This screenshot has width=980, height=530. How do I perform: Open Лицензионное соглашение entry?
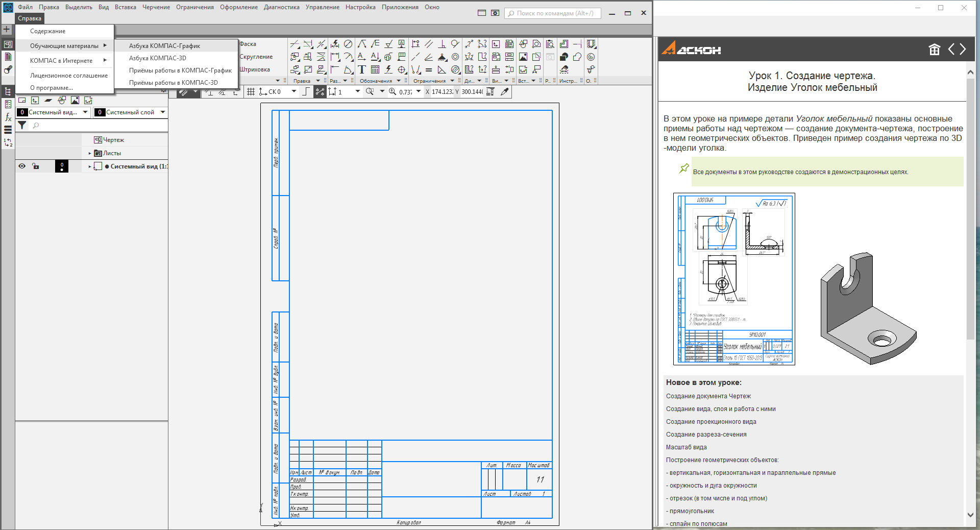click(x=68, y=76)
